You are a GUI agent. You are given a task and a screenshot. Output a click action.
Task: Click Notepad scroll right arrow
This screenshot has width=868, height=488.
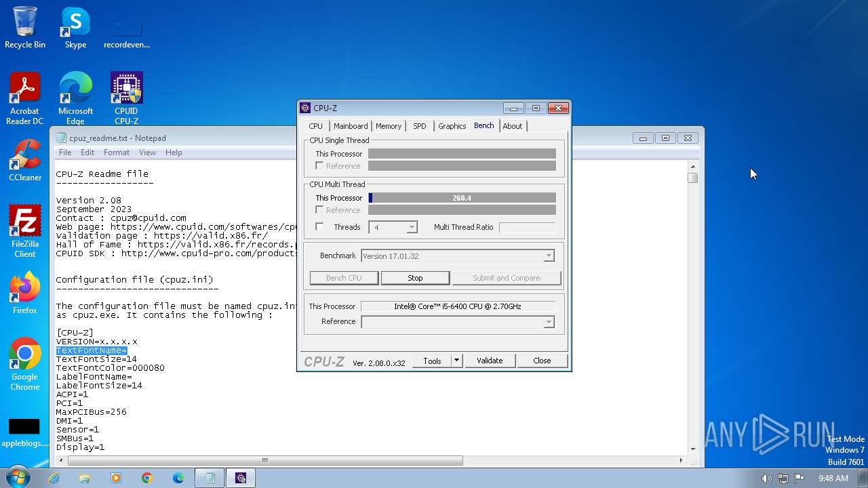click(682, 461)
